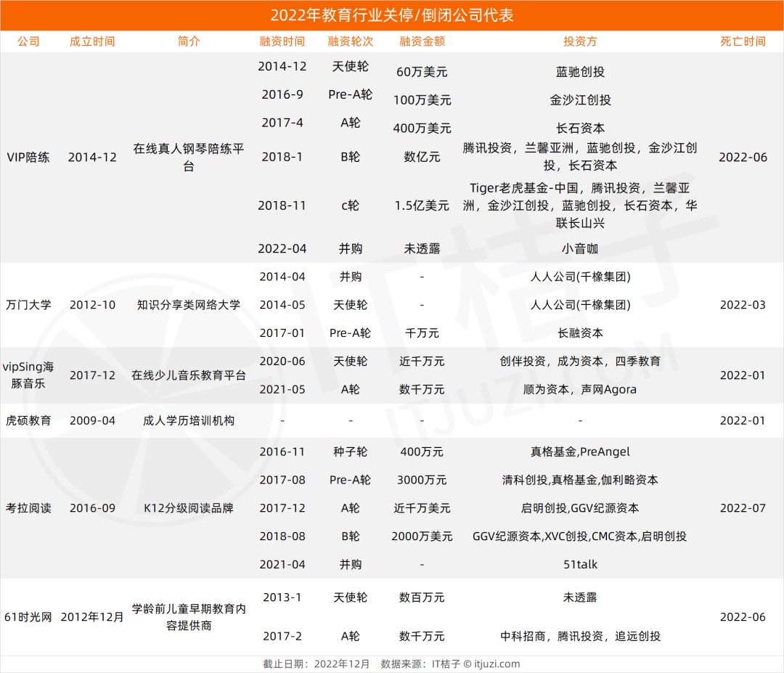Click the investor cell '真格基金,PreAngel'
Image resolution: width=784 pixels, height=673 pixels.
580,452
